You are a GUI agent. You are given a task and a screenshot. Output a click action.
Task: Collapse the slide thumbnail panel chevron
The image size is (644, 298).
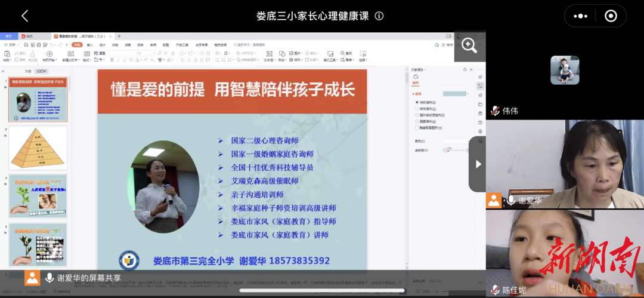3,71
